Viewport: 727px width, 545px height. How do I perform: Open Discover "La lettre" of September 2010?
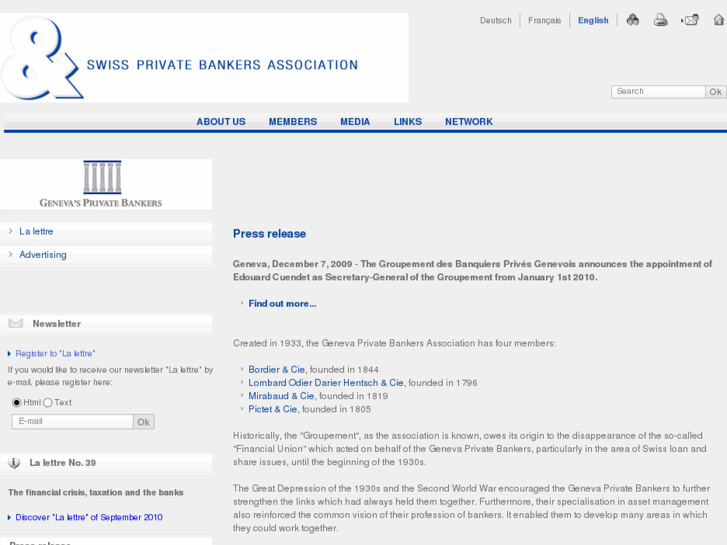(89, 517)
